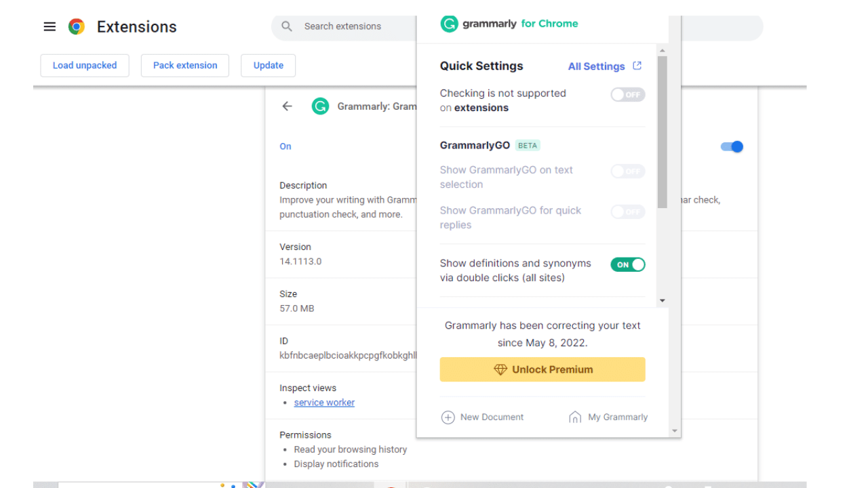Image resolution: width=868 pixels, height=488 pixels.
Task: Click Unlock Premium button
Action: tap(542, 369)
